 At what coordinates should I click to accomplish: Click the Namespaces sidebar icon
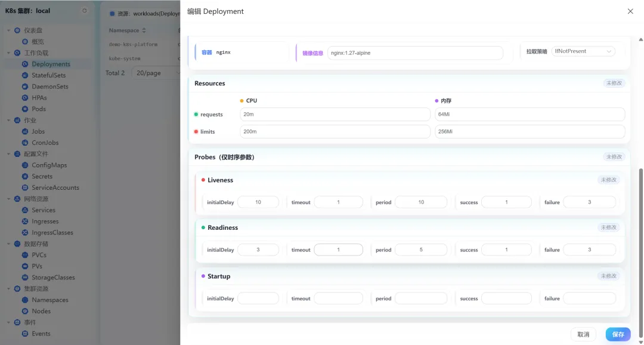[25, 300]
